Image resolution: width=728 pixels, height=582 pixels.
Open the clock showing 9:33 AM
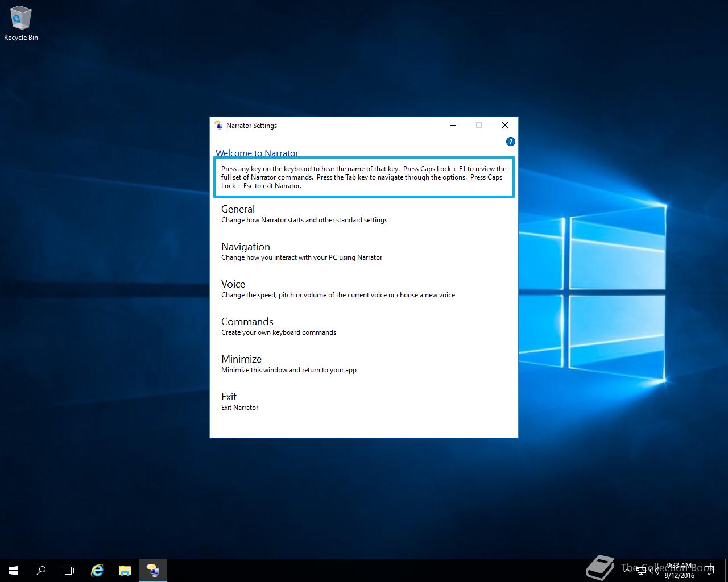pyautogui.click(x=680, y=571)
